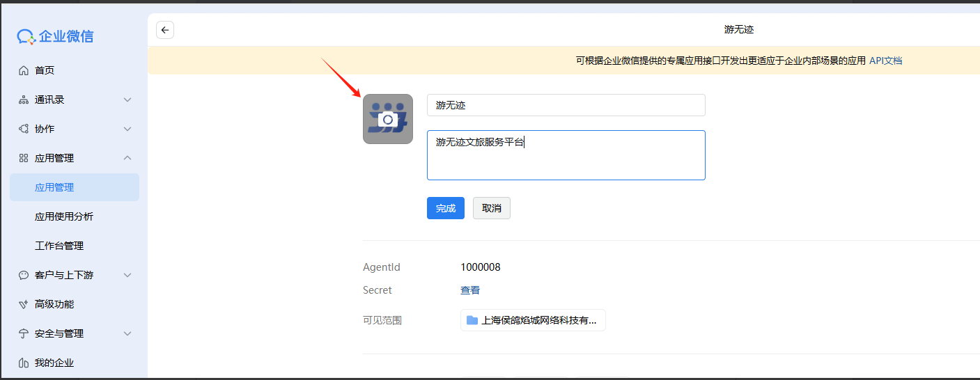
Task: Click the 企业微信 logo
Action: click(x=56, y=37)
